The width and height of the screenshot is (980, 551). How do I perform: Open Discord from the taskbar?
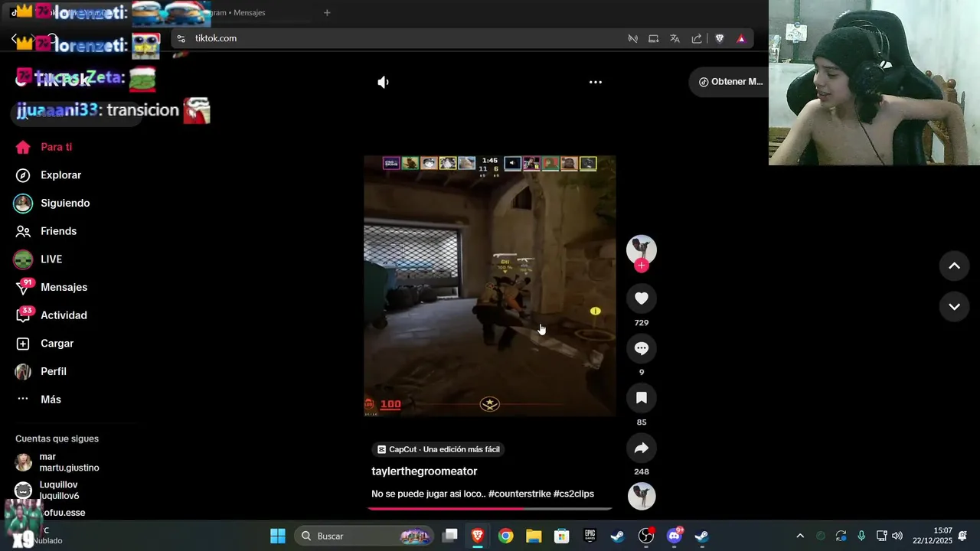point(674,536)
